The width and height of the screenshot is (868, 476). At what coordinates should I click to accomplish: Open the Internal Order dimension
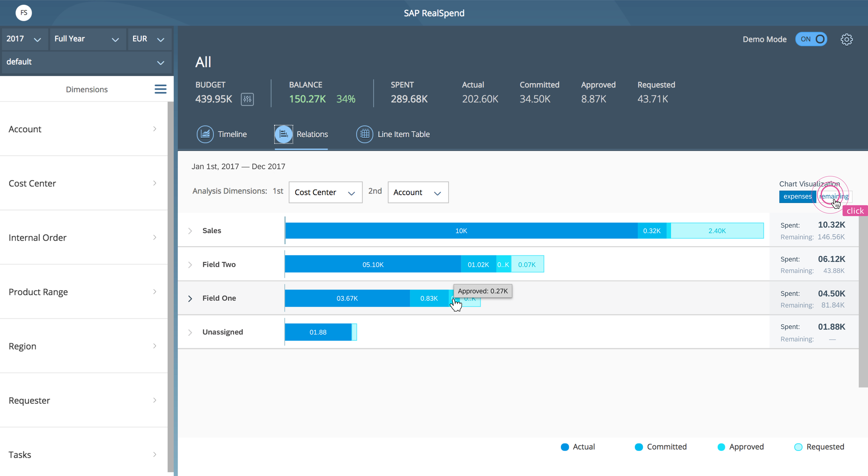coord(84,238)
